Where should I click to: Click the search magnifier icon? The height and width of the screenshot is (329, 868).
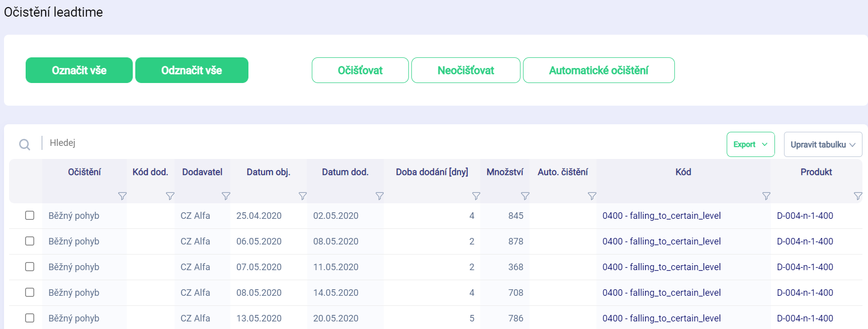click(24, 145)
